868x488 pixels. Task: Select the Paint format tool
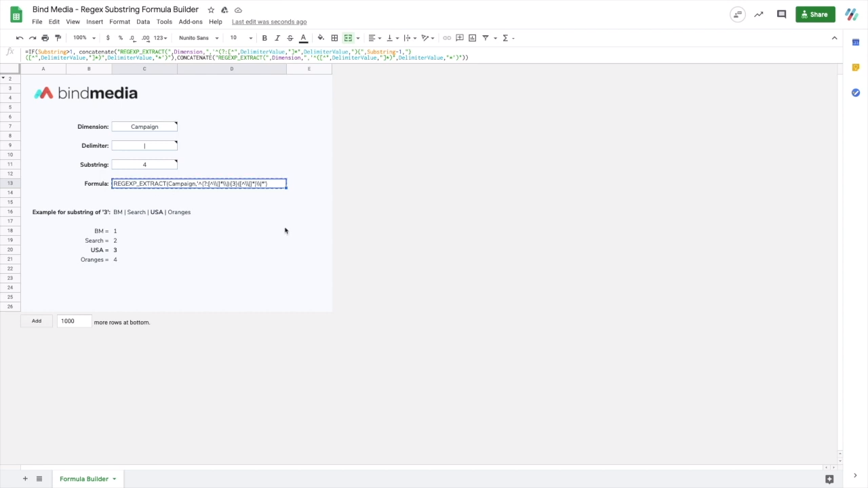58,38
